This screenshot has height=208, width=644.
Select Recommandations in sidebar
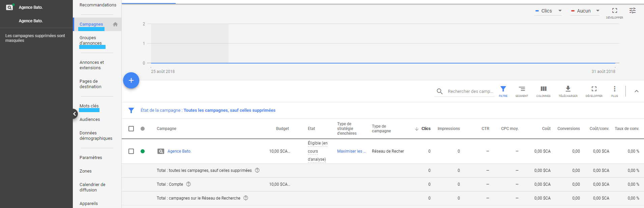(98, 5)
